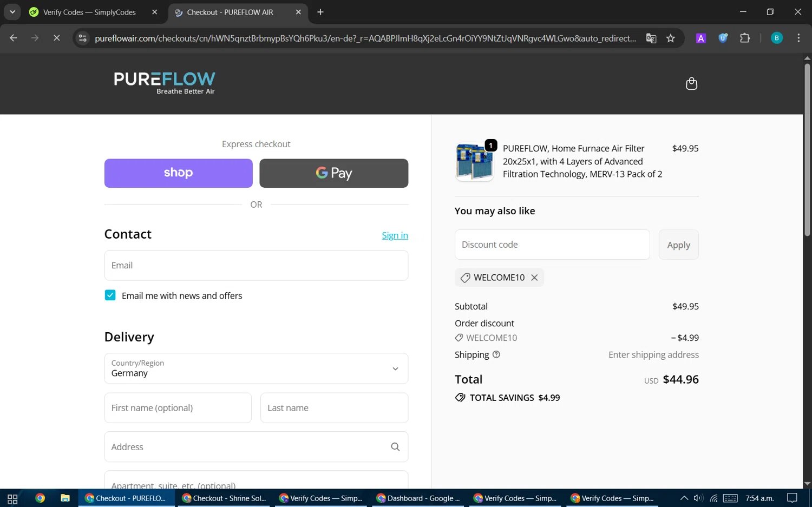
Task: Click the furnace air filter product thumbnail
Action: coord(475,162)
